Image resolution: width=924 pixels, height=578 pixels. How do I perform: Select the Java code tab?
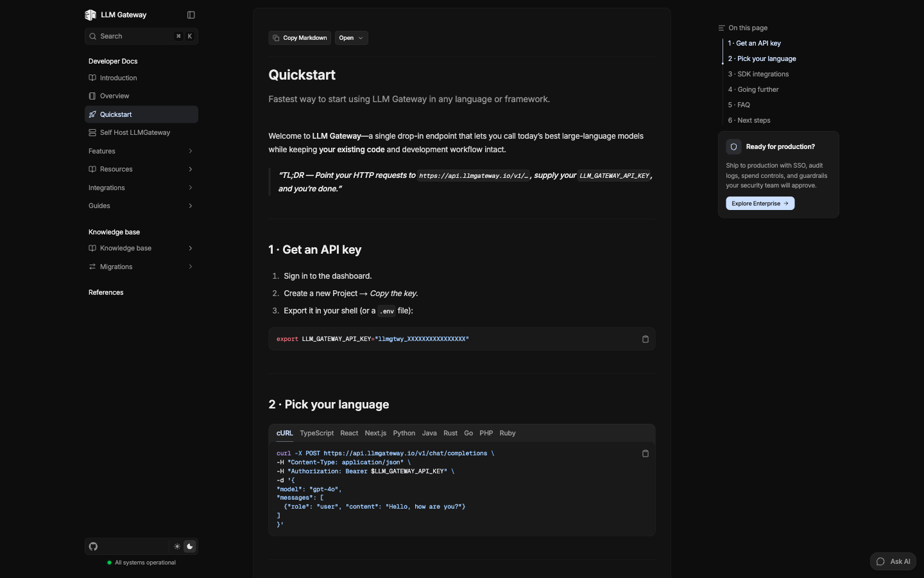point(429,433)
